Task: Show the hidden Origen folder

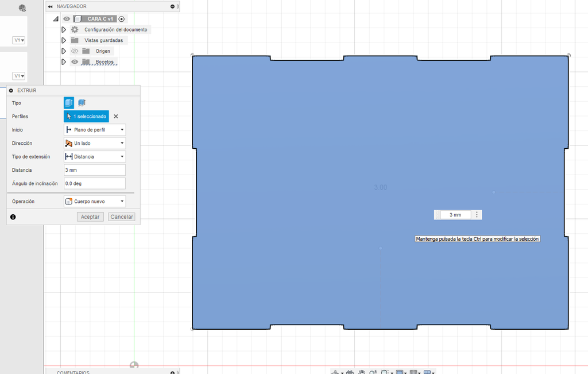Action: 75,51
